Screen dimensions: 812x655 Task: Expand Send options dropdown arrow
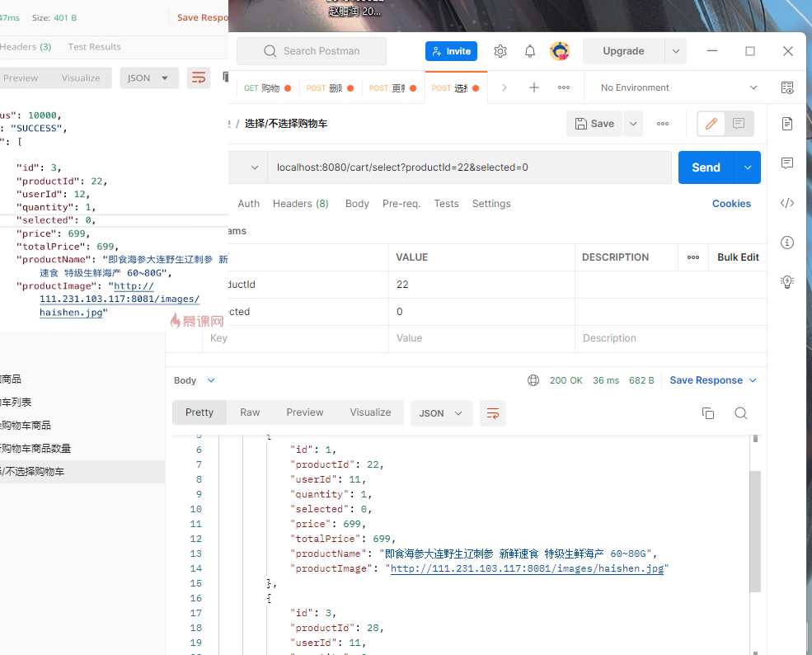pos(747,167)
